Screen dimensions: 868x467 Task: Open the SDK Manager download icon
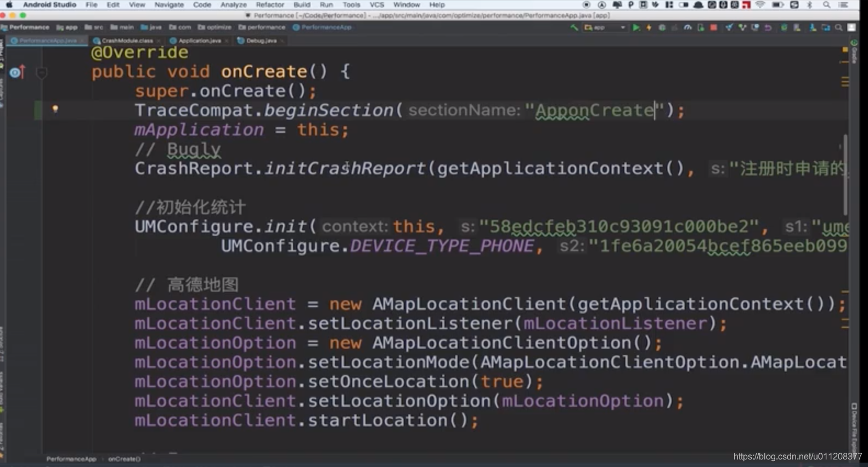tap(813, 27)
